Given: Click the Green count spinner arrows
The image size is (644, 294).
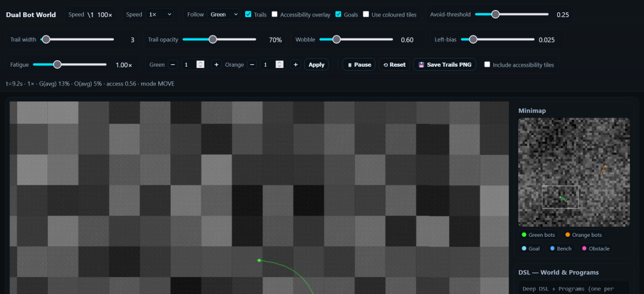Looking at the screenshot, I should (200, 64).
